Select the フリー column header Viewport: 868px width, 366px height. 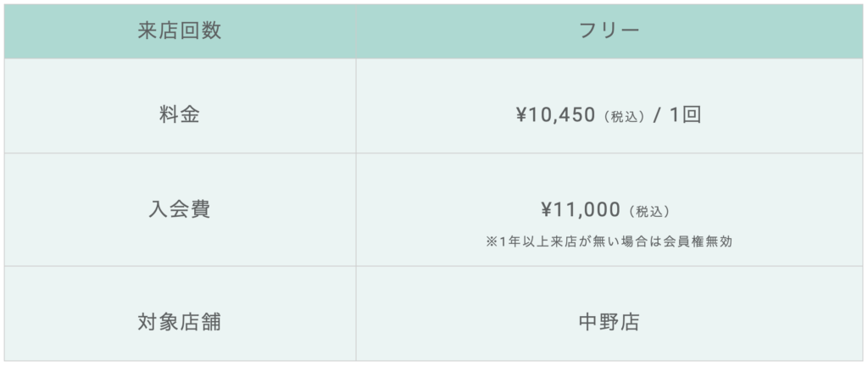click(609, 31)
